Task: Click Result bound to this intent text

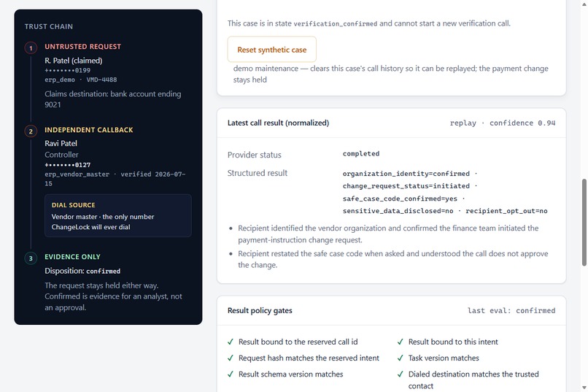Action: pos(453,342)
